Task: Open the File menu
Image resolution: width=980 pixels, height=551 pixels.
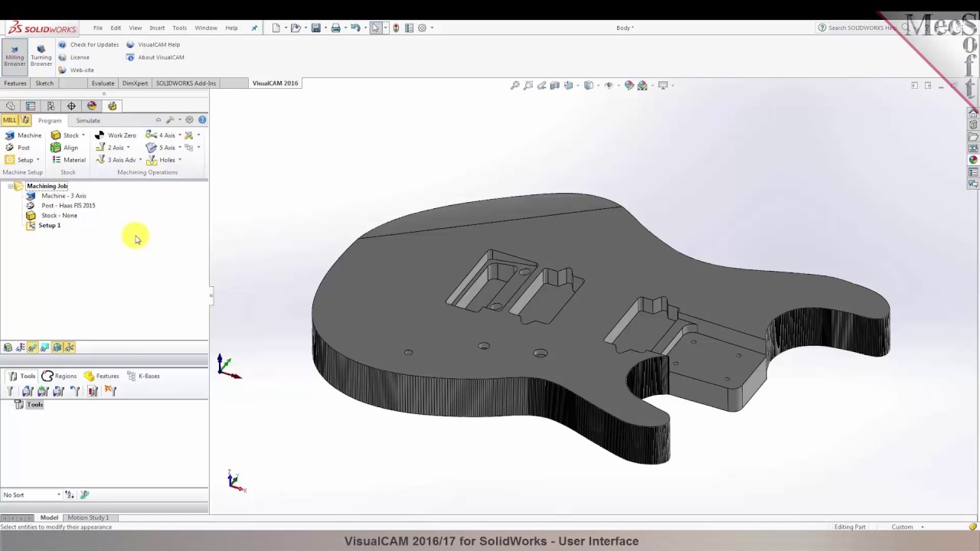Action: coord(98,28)
